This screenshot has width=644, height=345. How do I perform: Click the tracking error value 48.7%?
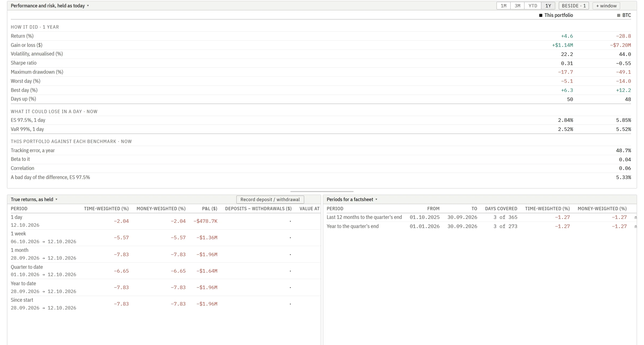(x=623, y=150)
